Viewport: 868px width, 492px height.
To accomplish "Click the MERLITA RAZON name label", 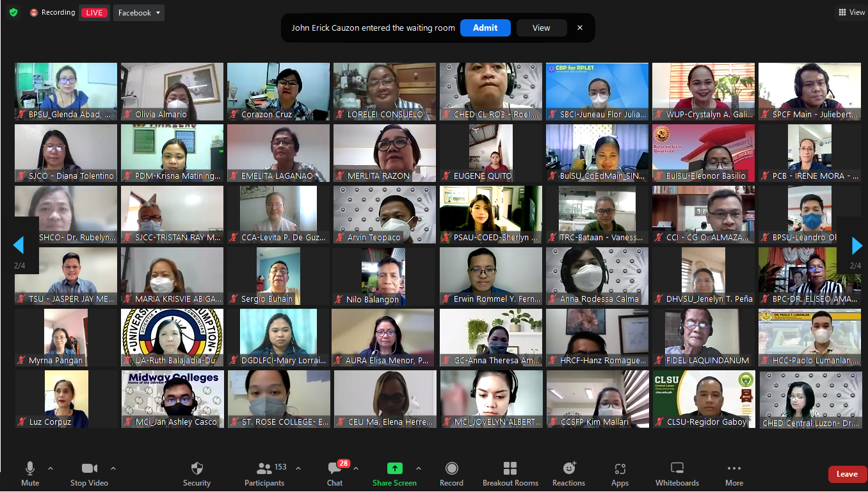I will 378,176.
